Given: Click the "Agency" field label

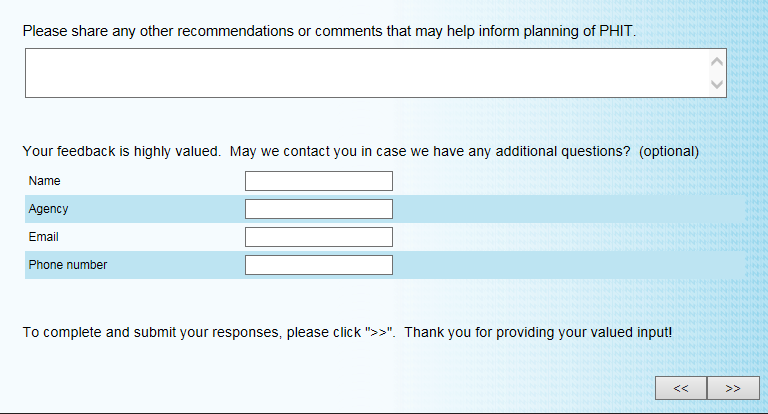Looking at the screenshot, I should [49, 209].
